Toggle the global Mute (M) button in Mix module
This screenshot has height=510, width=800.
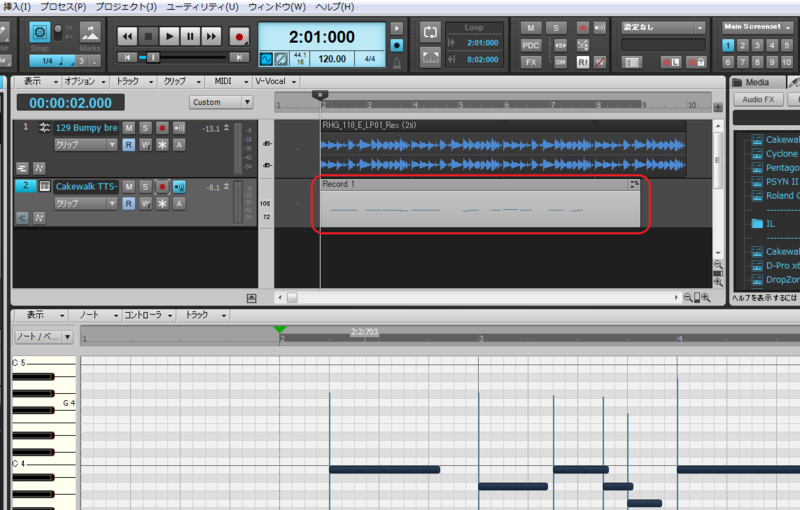click(x=531, y=28)
